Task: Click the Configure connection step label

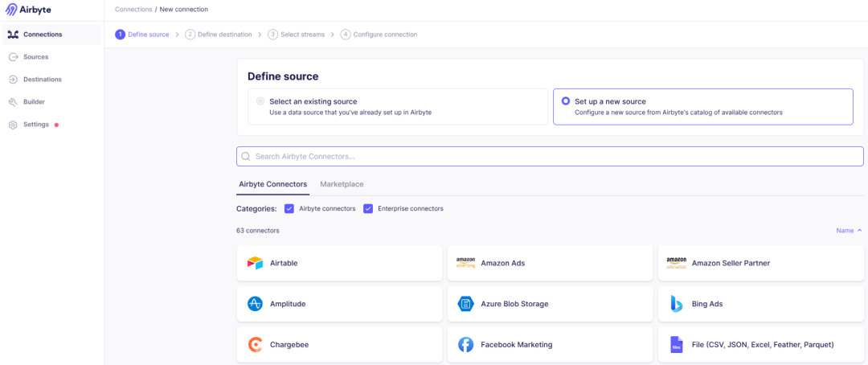Action: pyautogui.click(x=385, y=35)
